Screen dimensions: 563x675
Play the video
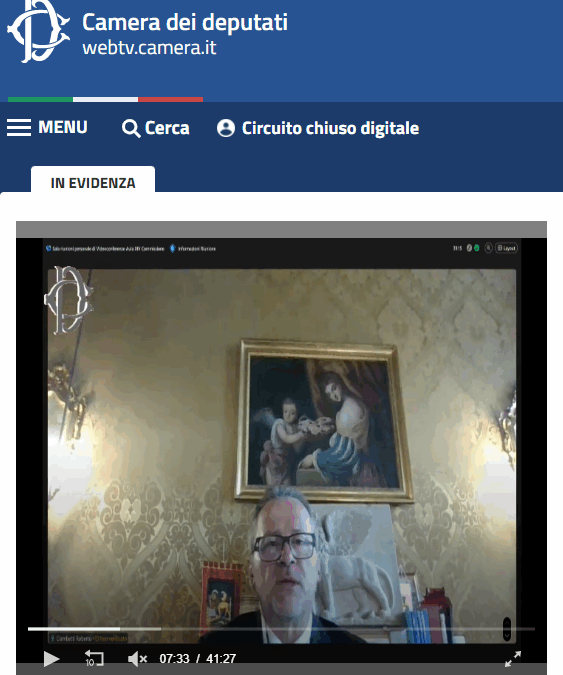(51, 658)
